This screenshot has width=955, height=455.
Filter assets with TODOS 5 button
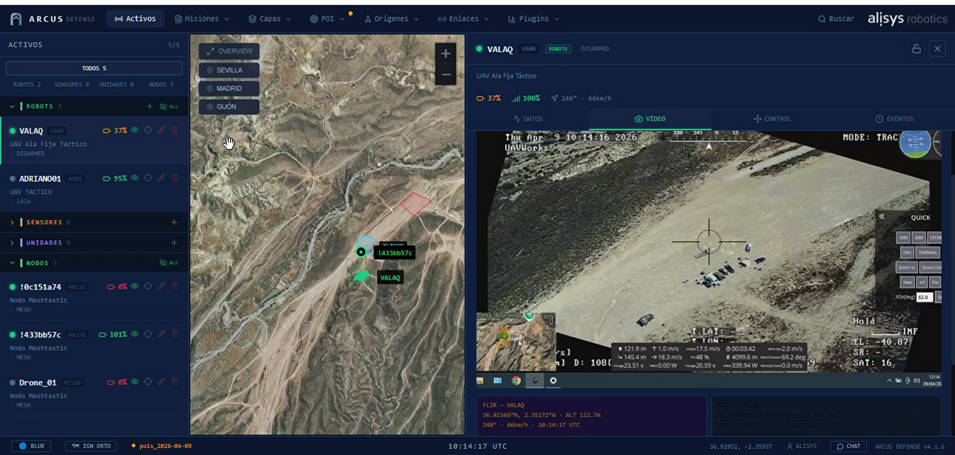tap(94, 68)
